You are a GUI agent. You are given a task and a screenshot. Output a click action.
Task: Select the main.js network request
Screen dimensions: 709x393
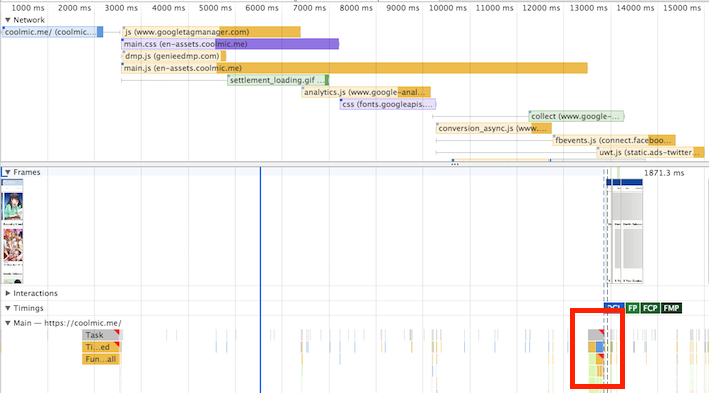(354, 68)
